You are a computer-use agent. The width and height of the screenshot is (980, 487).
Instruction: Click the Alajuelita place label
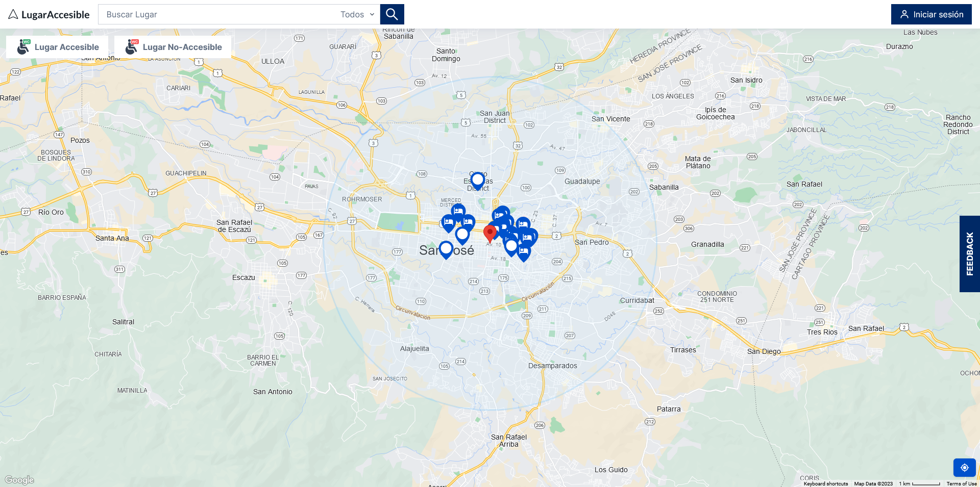(x=414, y=349)
